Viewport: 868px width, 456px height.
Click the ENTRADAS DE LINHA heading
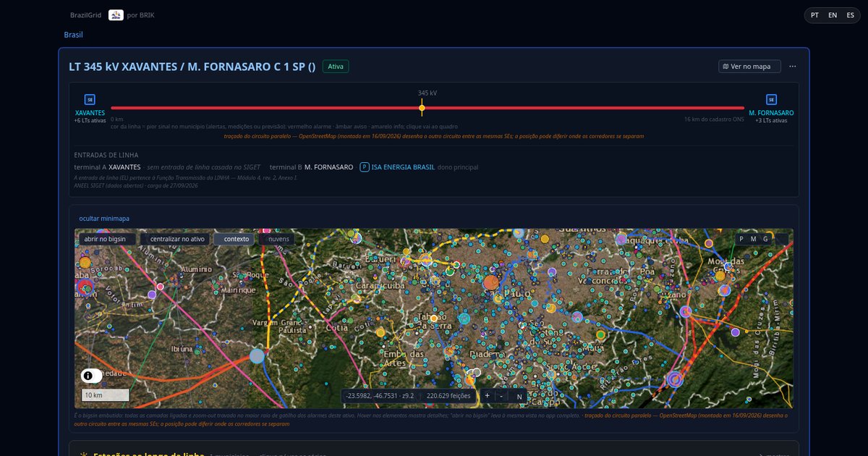pos(106,155)
